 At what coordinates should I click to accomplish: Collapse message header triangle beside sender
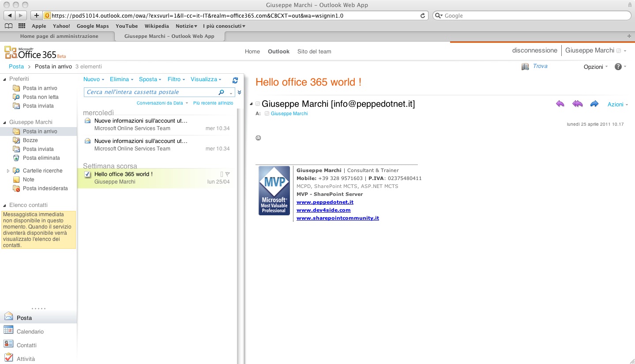click(x=252, y=104)
